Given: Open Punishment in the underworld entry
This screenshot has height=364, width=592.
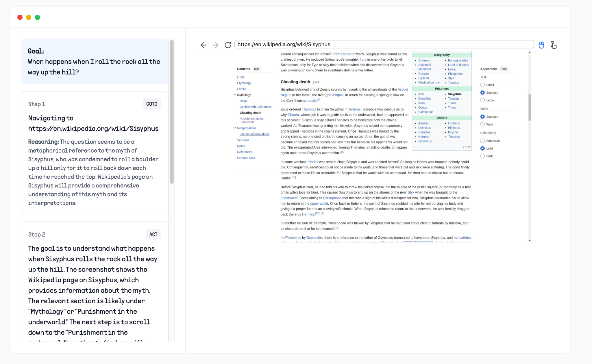Looking at the screenshot, I should tap(251, 120).
